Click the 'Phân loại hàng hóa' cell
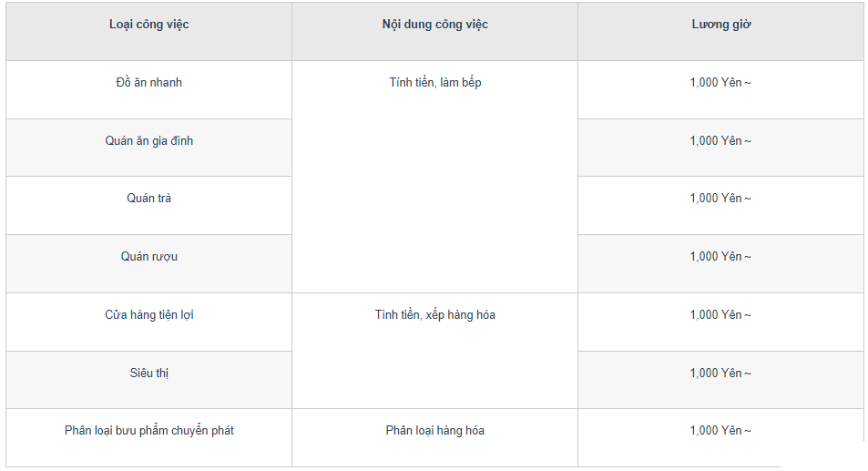 (x=435, y=438)
